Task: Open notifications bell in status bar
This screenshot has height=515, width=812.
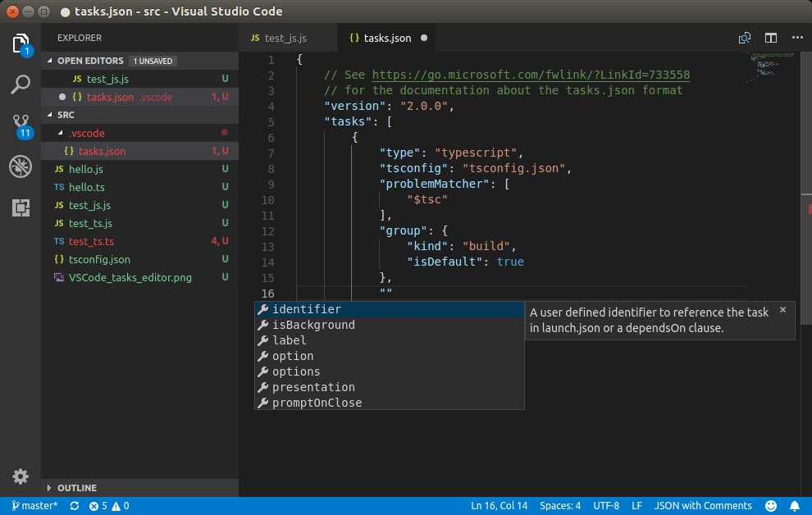Action: coord(795,506)
